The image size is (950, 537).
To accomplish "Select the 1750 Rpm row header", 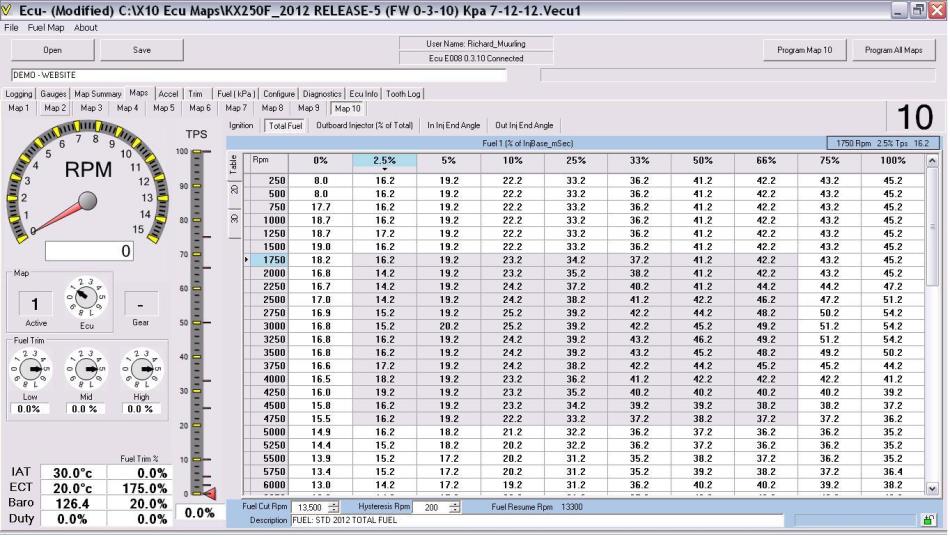I will coord(270,259).
